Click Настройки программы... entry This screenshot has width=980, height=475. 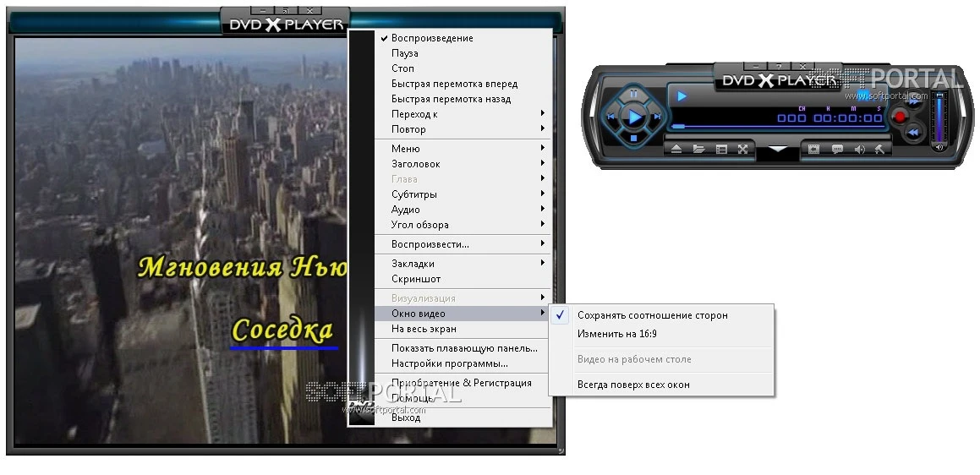449,363
